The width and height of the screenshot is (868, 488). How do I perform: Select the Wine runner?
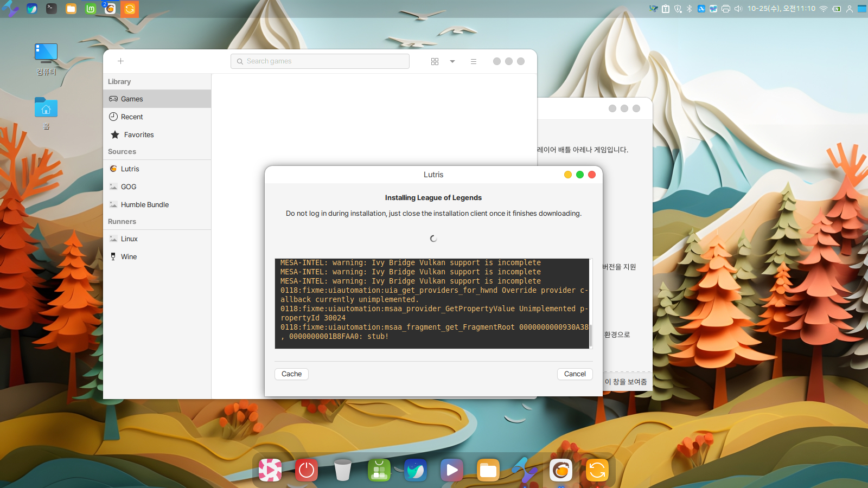tap(129, 257)
